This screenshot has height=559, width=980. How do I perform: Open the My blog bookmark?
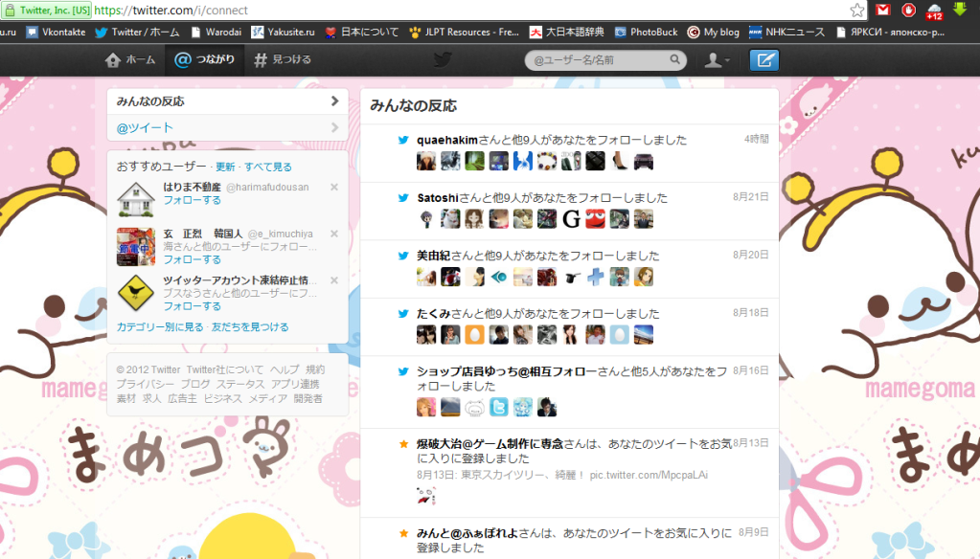tap(713, 32)
